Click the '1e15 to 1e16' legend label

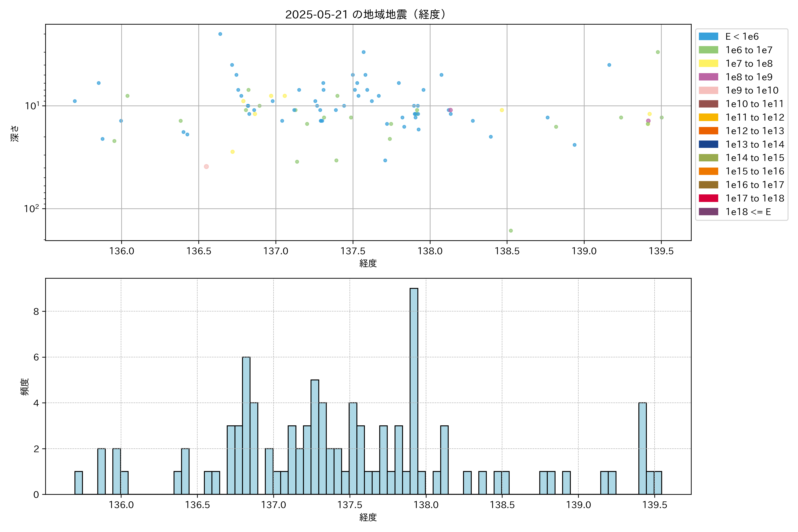tap(755, 171)
